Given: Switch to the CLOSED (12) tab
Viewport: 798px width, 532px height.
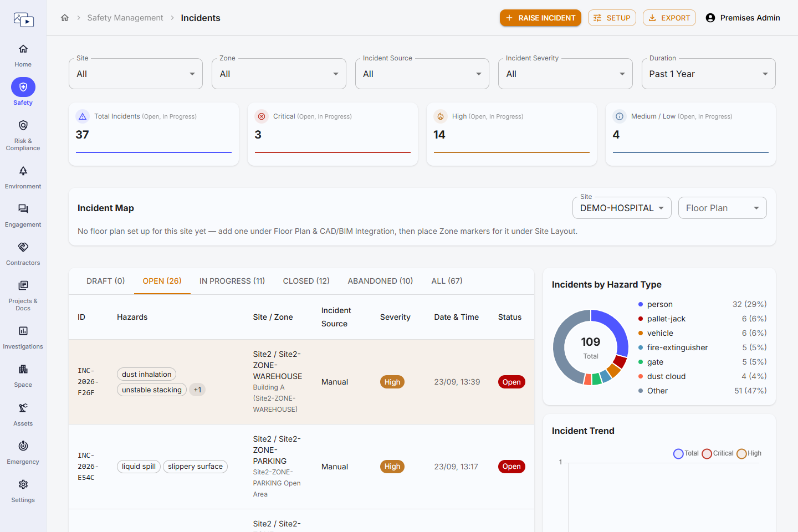Looking at the screenshot, I should click(306, 281).
